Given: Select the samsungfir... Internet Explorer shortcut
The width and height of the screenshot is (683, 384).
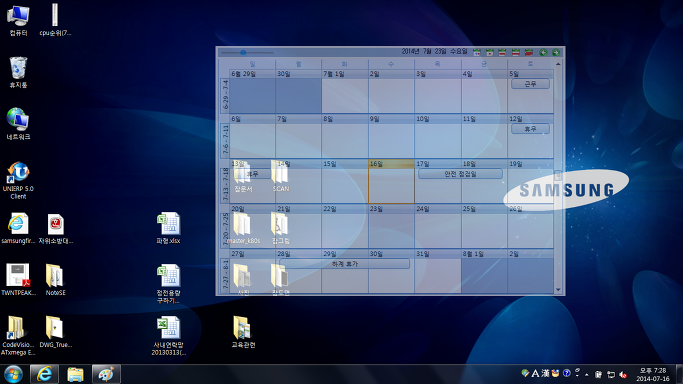Looking at the screenshot, I should click(x=18, y=228).
